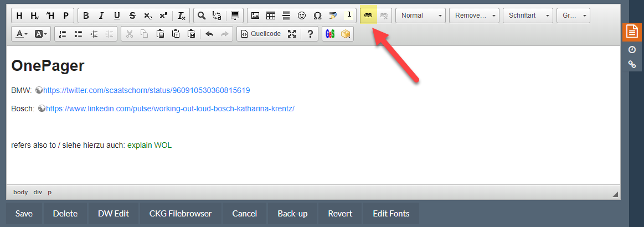Insert a table via the table icon

271,16
